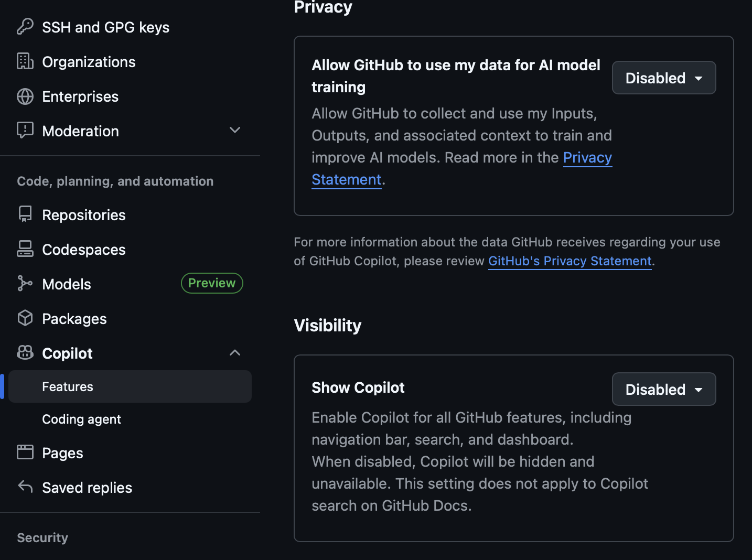Screen dimensions: 752x560
Task: Click the Preview badge next to Models
Action: click(x=212, y=283)
